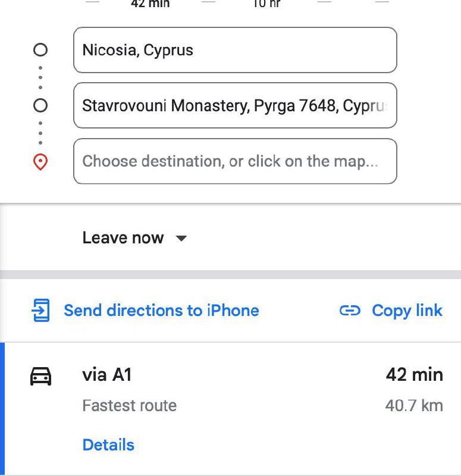Click the red destination pin icon

pyautogui.click(x=40, y=162)
